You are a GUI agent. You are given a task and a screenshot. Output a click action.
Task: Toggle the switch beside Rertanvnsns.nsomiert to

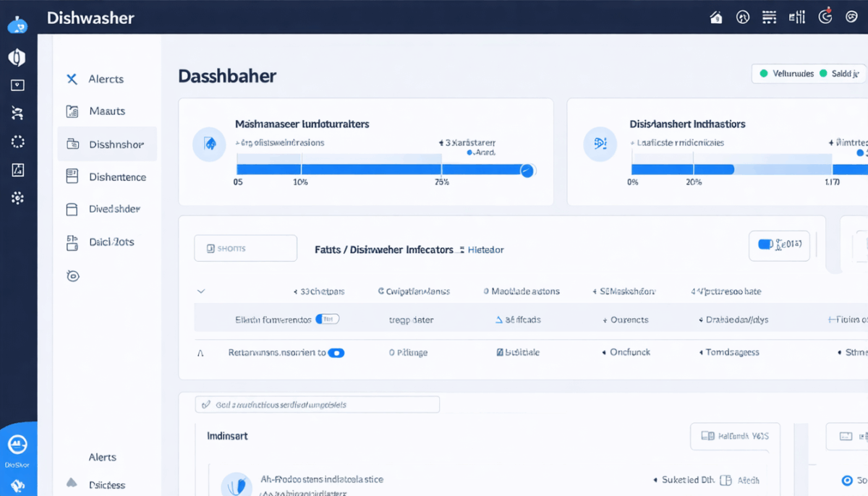(x=336, y=353)
